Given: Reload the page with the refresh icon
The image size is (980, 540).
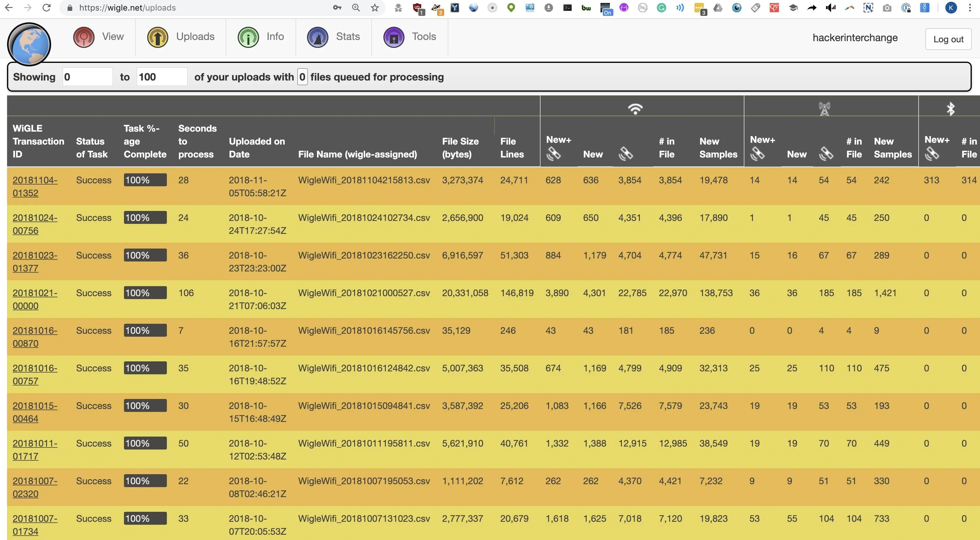Looking at the screenshot, I should pos(46,8).
